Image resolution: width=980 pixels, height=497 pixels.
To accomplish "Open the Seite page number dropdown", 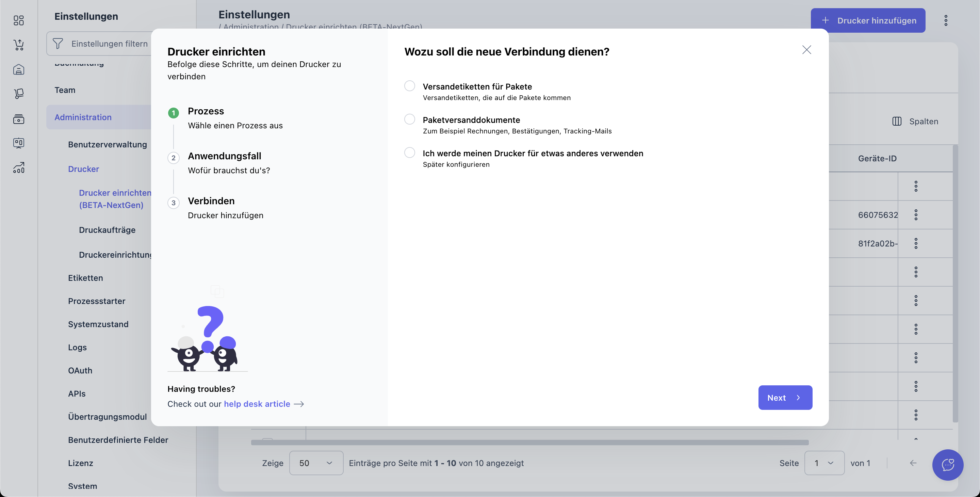I will pyautogui.click(x=824, y=463).
